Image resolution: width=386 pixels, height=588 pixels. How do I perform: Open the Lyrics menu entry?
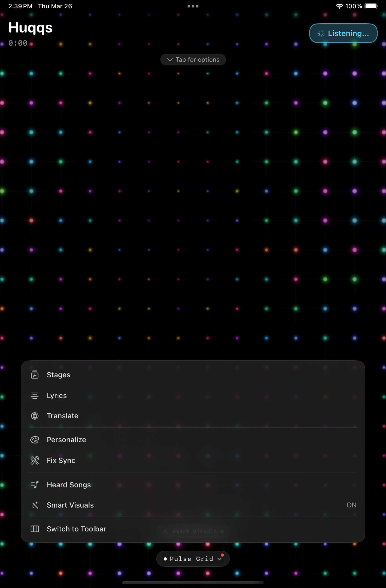coord(193,395)
